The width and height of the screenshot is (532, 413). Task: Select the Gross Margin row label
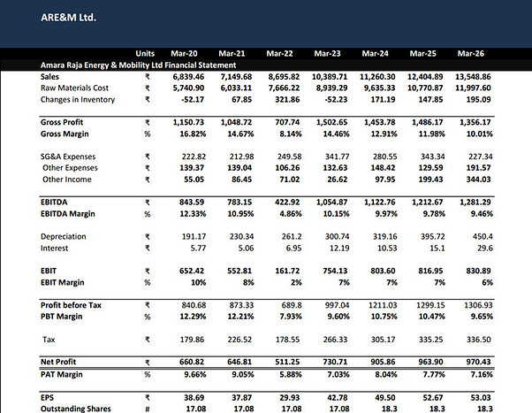coord(65,134)
